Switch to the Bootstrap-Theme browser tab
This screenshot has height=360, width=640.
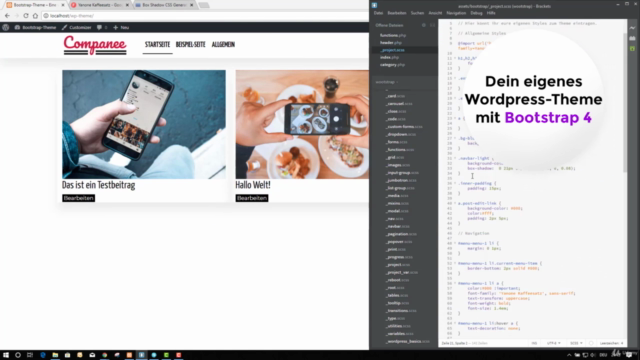point(35,5)
